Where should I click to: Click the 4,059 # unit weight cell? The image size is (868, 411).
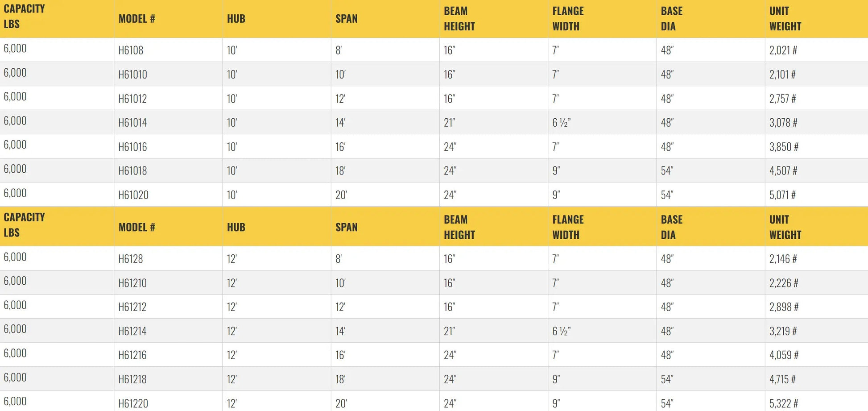[784, 355]
